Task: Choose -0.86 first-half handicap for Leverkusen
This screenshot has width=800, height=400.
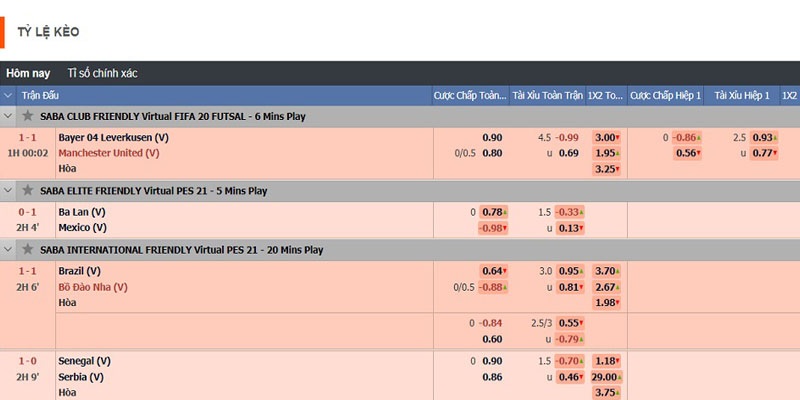Action: (x=684, y=137)
